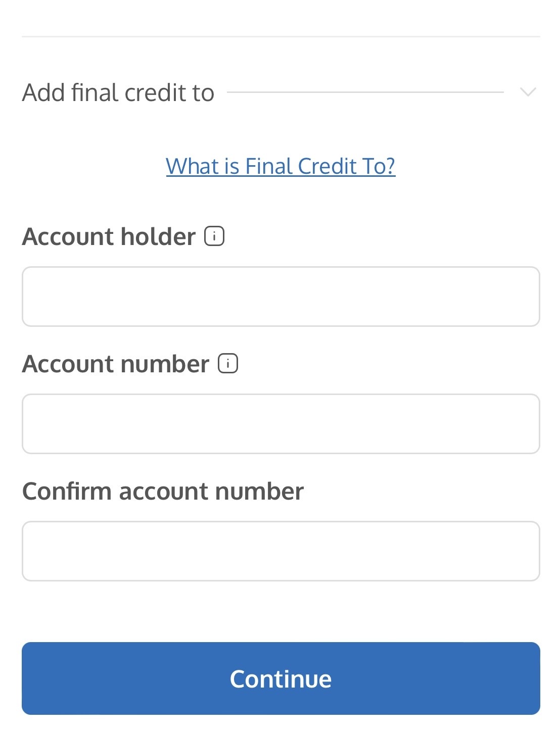This screenshot has height=731, width=560.
Task: Click into the Account number input box
Action: pos(281,424)
